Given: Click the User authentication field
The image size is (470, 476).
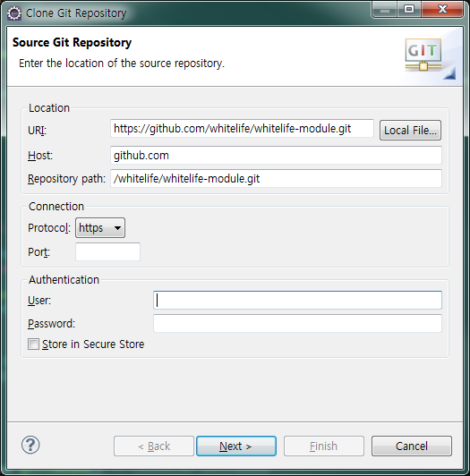Looking at the screenshot, I should pyautogui.click(x=297, y=301).
